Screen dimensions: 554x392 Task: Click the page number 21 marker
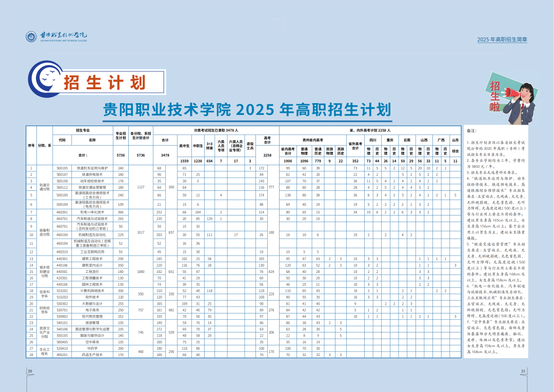pos(523,371)
